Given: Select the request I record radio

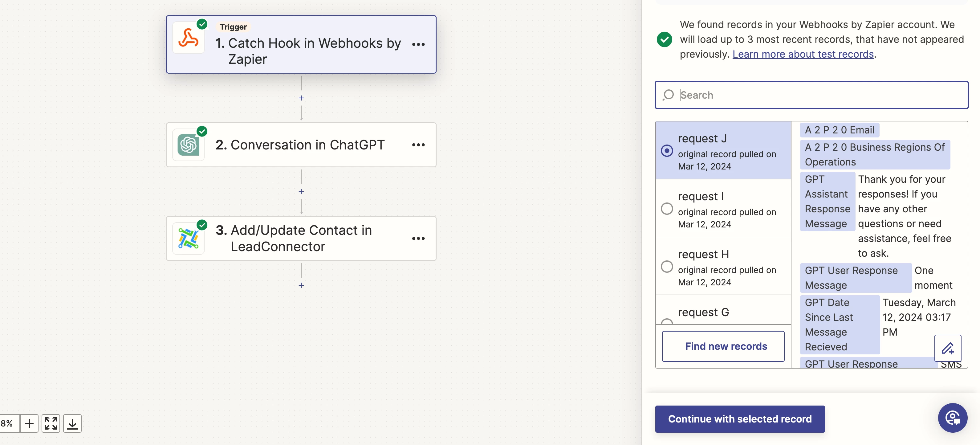Looking at the screenshot, I should click(666, 209).
